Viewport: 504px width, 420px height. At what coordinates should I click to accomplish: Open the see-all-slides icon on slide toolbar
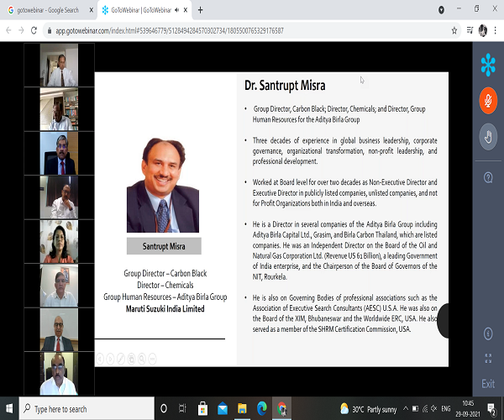131,359
